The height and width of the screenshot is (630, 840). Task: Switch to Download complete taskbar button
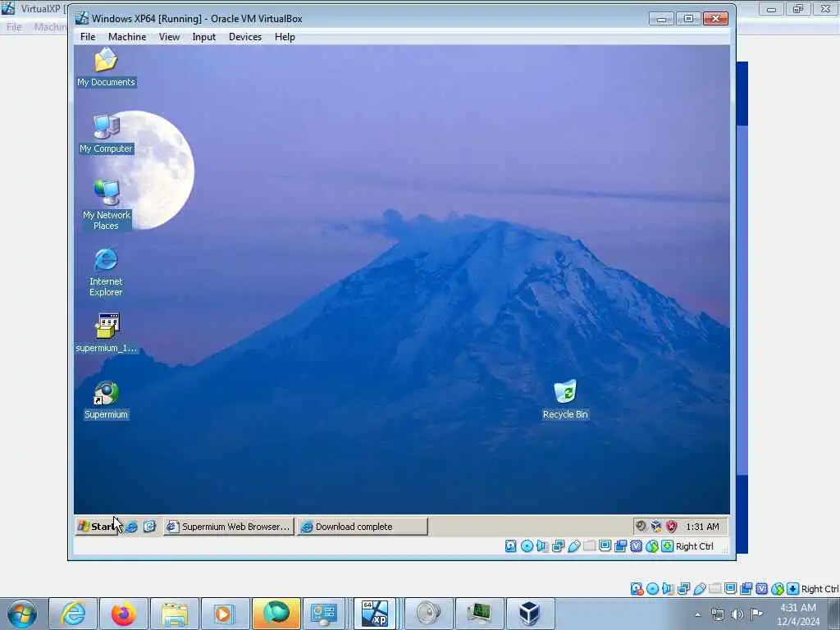(x=363, y=527)
